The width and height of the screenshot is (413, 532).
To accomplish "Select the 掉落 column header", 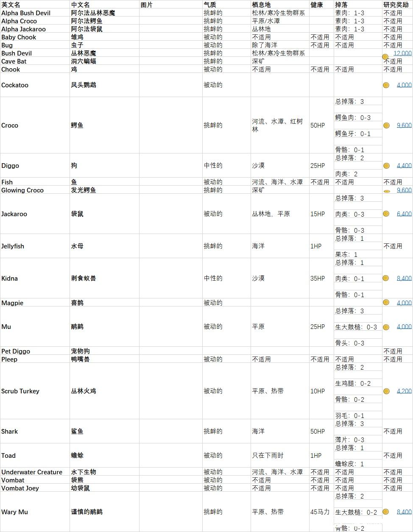I will tap(341, 4).
